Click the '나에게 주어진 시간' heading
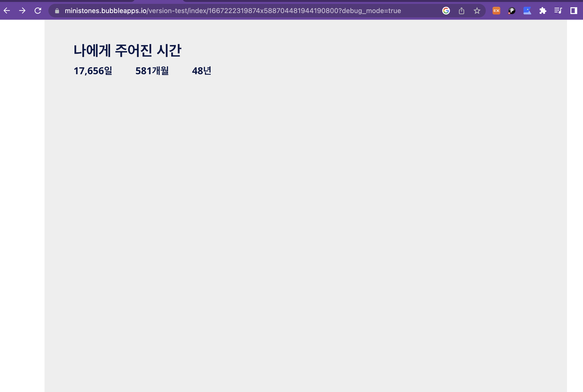This screenshot has height=392, width=583. pos(127,50)
